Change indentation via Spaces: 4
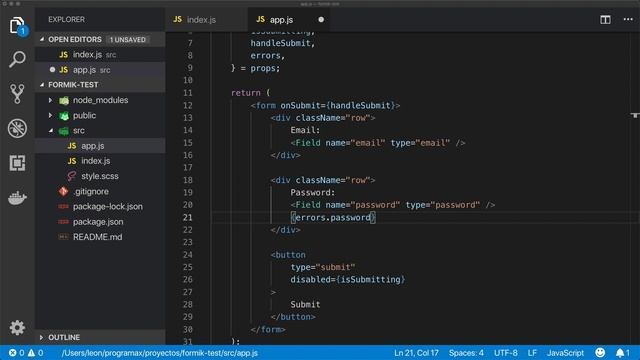Screen dimensions: 640x360 tap(466, 353)
